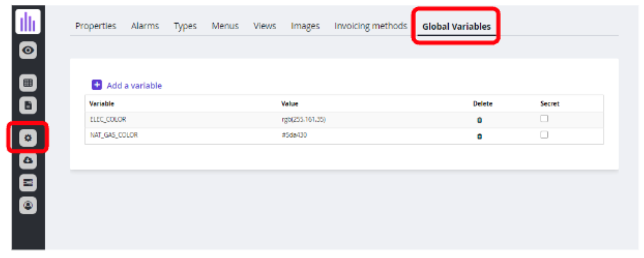The width and height of the screenshot is (644, 258).
Task: Mark NAT_GAS_COLOR as secret
Action: [544, 135]
